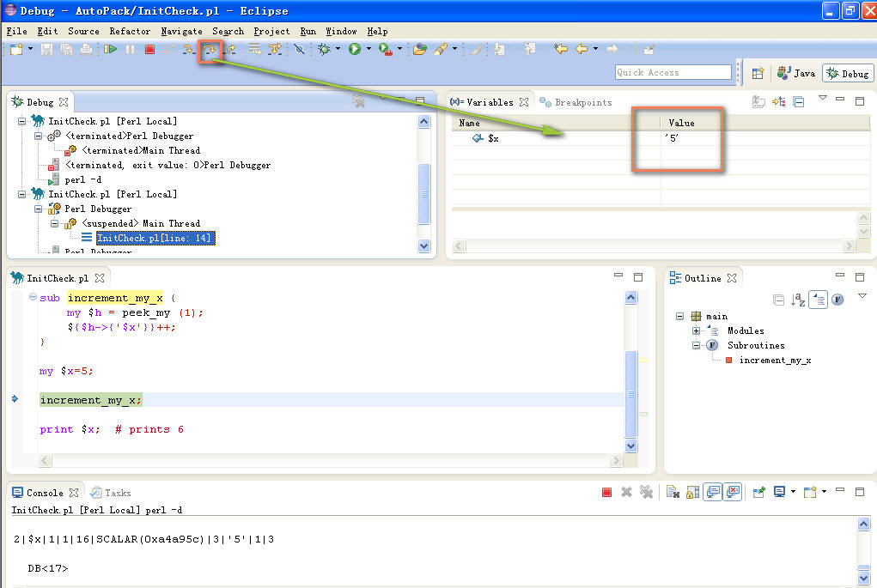Click the Suspend (pause) icon in toolbar
This screenshot has width=877, height=588.
pos(131,49)
